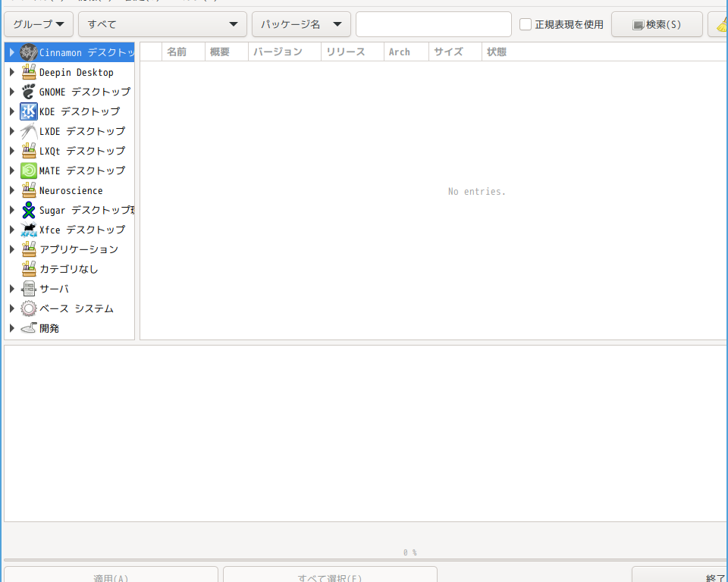The width and height of the screenshot is (728, 582).
Task: Click the Xfce mouse logo icon
Action: (x=28, y=230)
